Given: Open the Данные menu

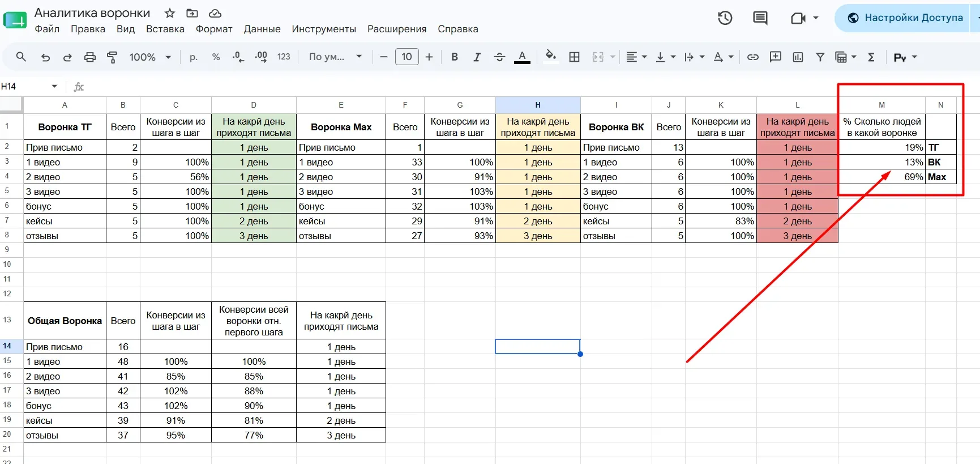Looking at the screenshot, I should click(x=262, y=29).
